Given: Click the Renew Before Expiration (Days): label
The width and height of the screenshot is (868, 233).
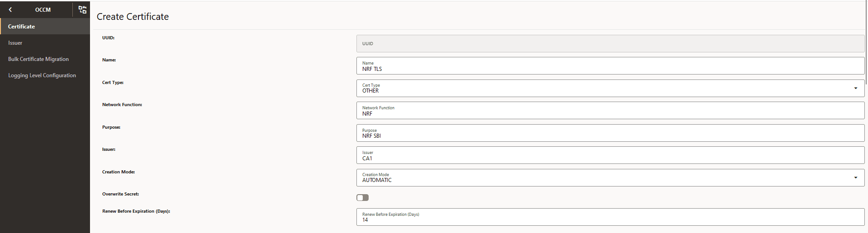Looking at the screenshot, I should pos(136,211).
